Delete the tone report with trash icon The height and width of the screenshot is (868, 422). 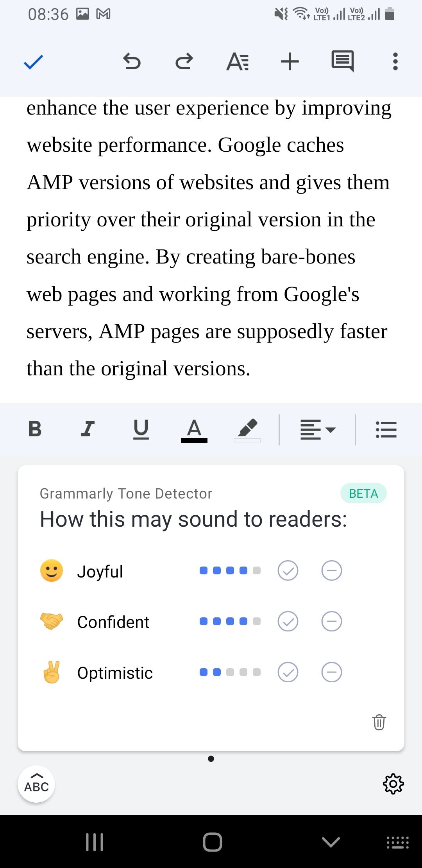tap(379, 722)
